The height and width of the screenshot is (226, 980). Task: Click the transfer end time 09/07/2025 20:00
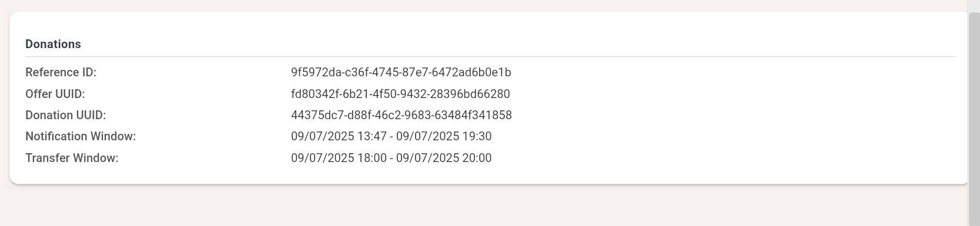(444, 158)
